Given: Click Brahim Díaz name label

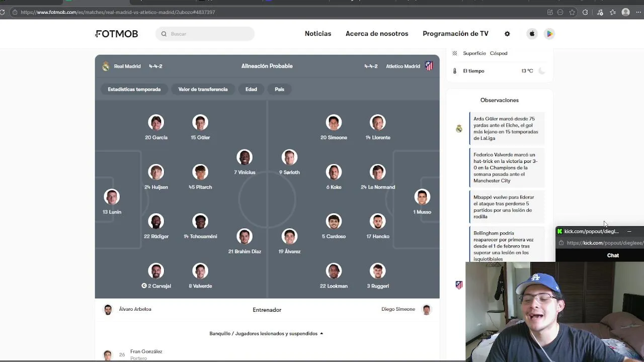Looking at the screenshot, I should 245,251.
